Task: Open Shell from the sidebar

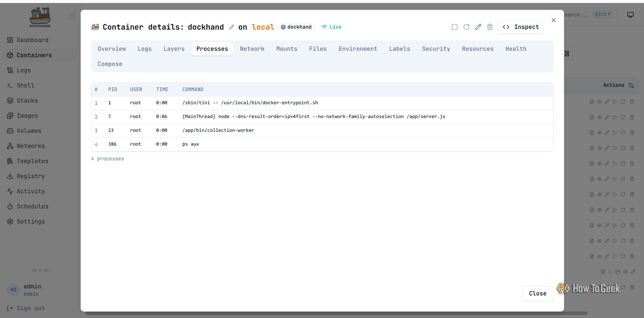Action: [x=40, y=85]
